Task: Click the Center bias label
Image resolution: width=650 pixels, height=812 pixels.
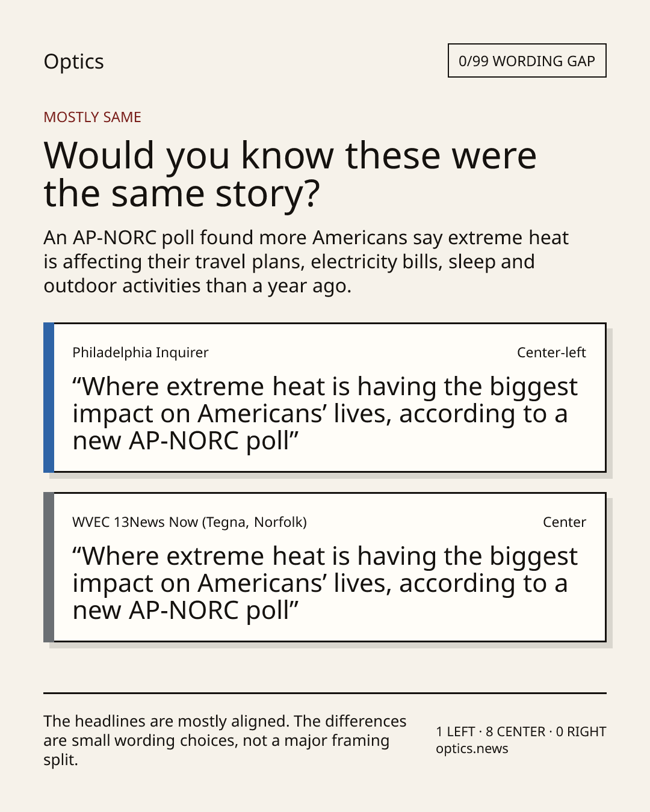Action: click(x=565, y=522)
